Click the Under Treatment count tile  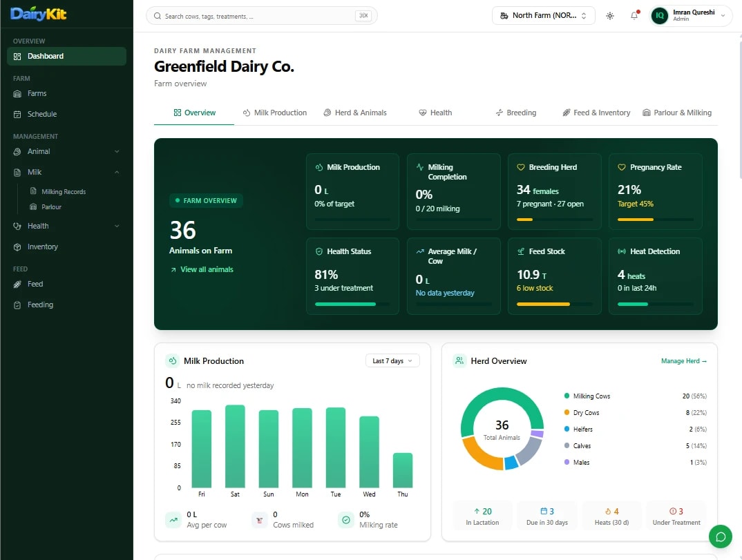coord(676,516)
